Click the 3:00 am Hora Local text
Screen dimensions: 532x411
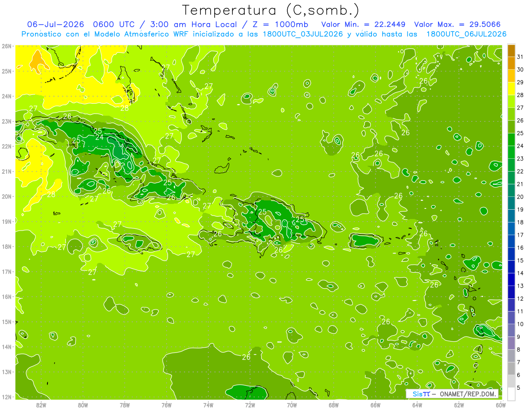pos(195,24)
